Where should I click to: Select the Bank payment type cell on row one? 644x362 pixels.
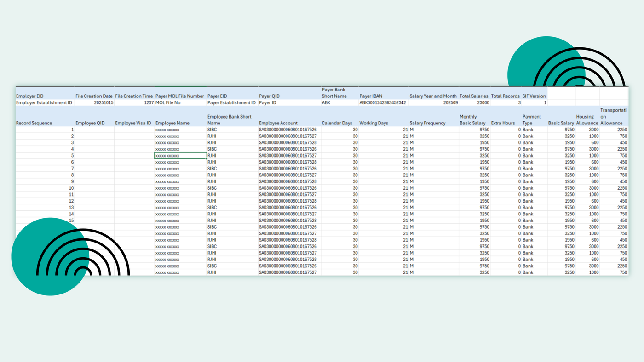click(x=529, y=130)
